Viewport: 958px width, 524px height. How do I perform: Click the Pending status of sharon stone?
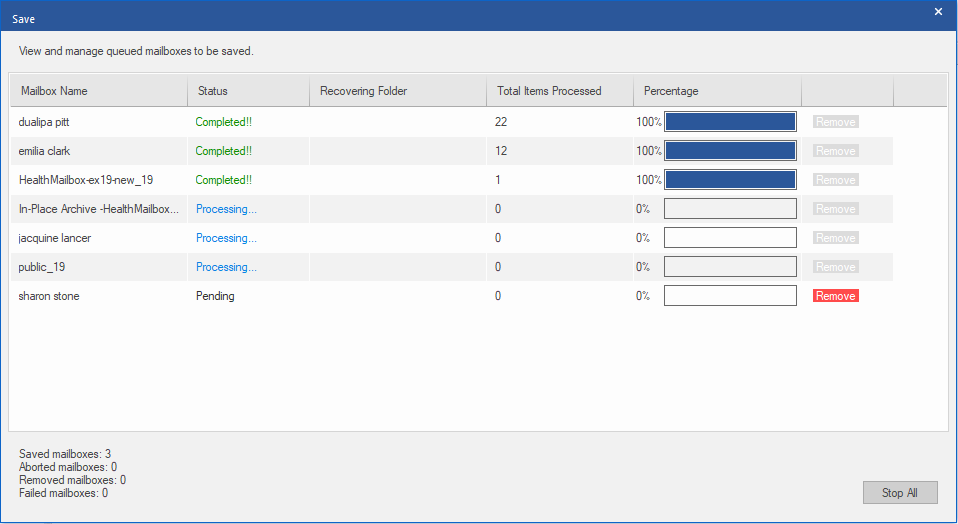(215, 296)
